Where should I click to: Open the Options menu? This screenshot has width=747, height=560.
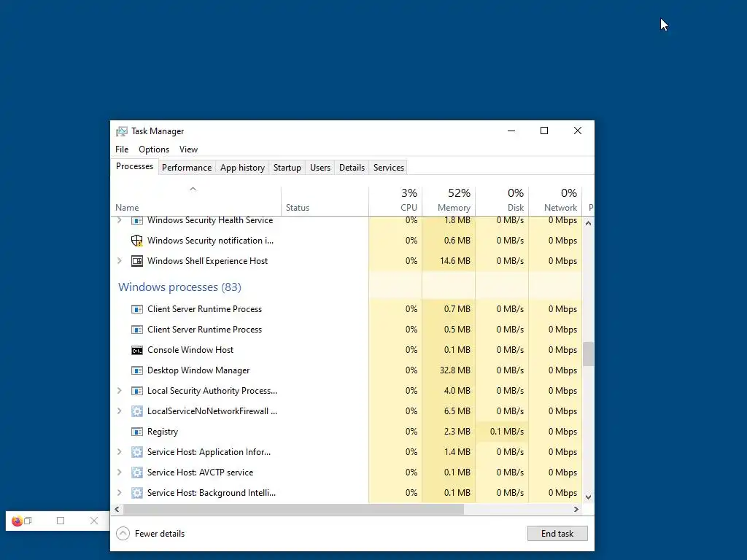click(x=154, y=149)
